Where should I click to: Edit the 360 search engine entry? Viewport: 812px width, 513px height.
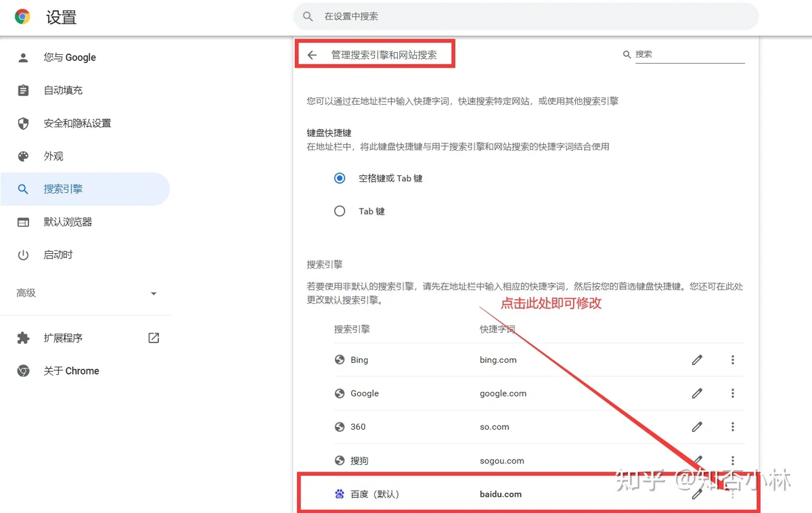click(x=697, y=427)
